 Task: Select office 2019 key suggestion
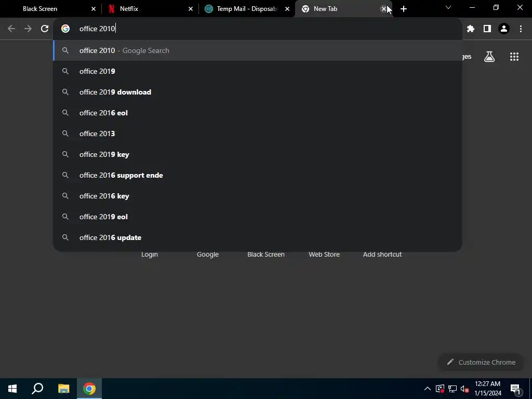tap(258, 154)
